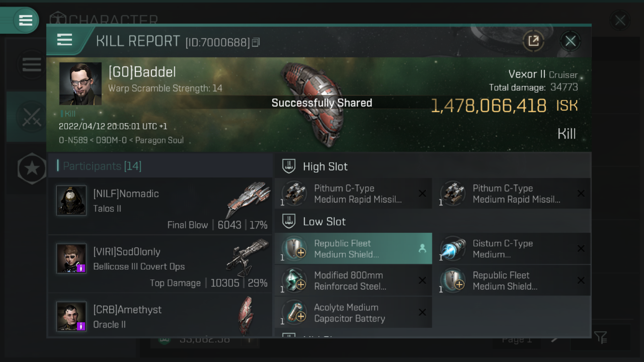
Task: Close the kill report window
Action: point(570,41)
